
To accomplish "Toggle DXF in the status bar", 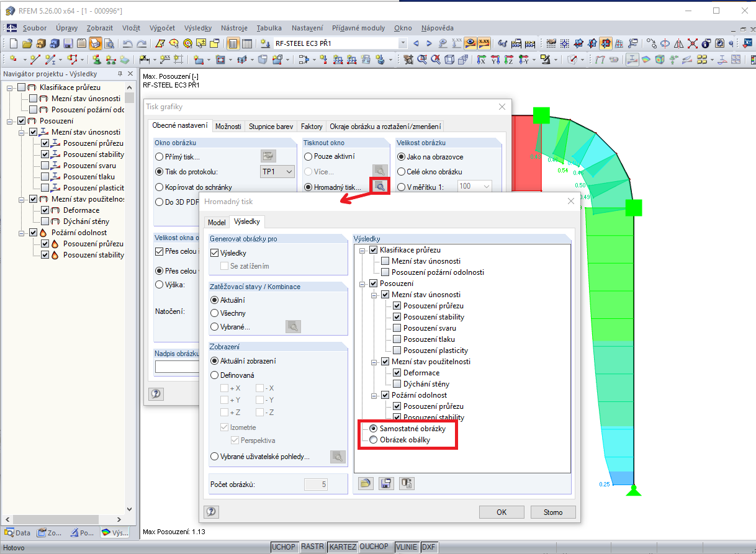I will pyautogui.click(x=428, y=547).
